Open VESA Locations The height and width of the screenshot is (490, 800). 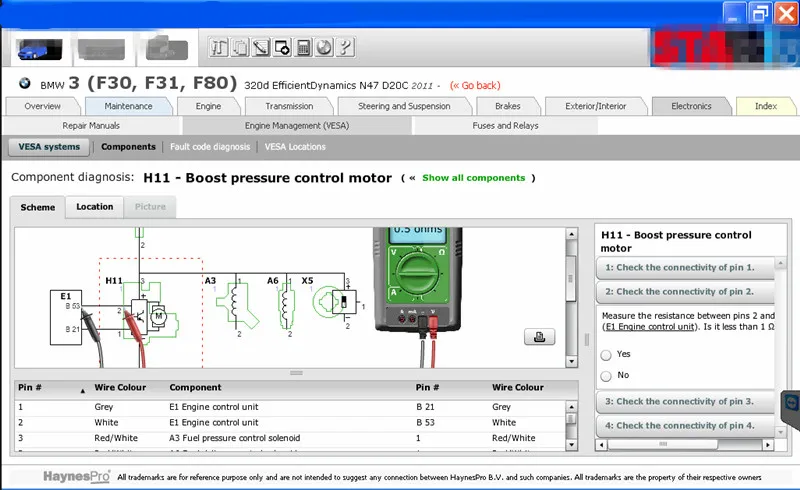pos(295,147)
